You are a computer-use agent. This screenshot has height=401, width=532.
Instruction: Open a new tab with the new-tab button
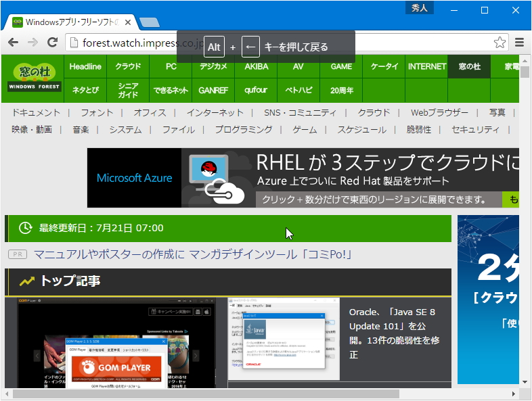(x=150, y=22)
